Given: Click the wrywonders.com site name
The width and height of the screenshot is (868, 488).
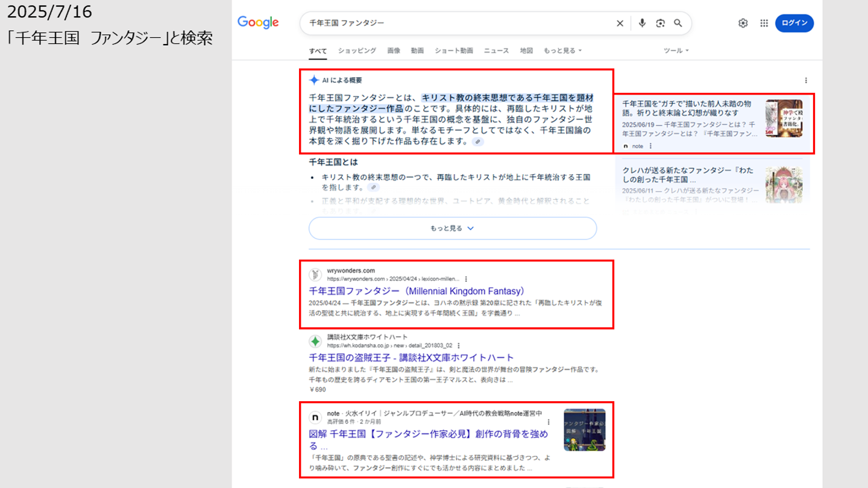Looking at the screenshot, I should [x=351, y=271].
